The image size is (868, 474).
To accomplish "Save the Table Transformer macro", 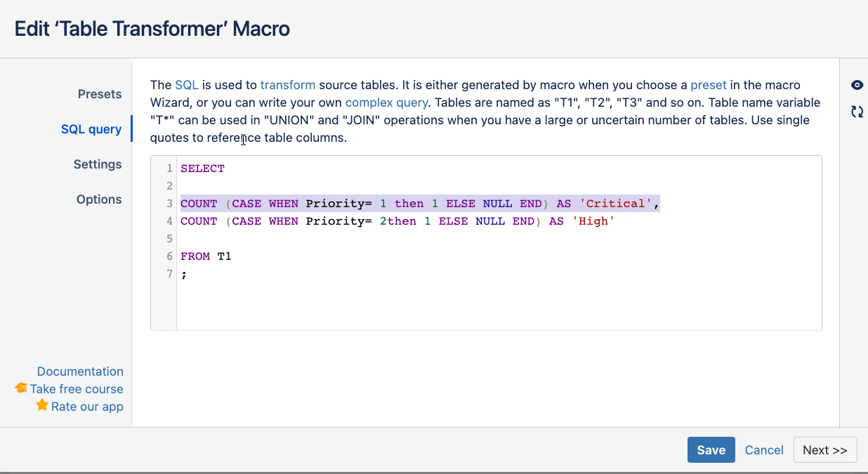I will [711, 449].
